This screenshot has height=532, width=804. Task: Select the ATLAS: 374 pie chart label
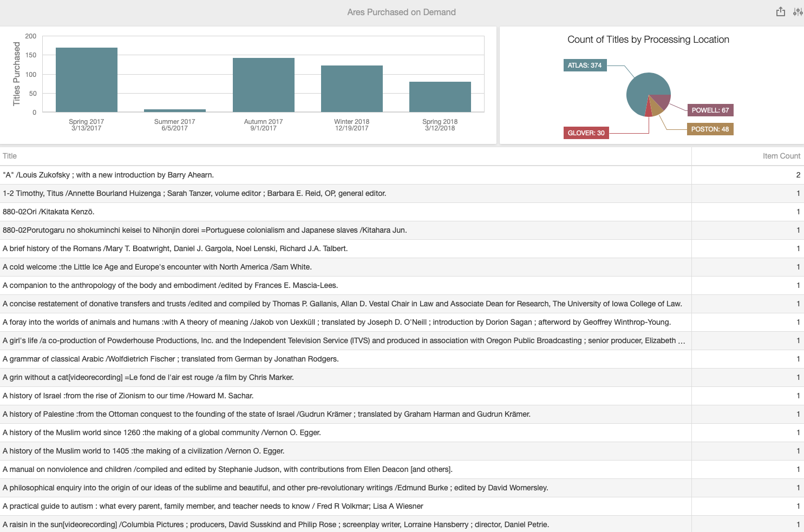[585, 65]
